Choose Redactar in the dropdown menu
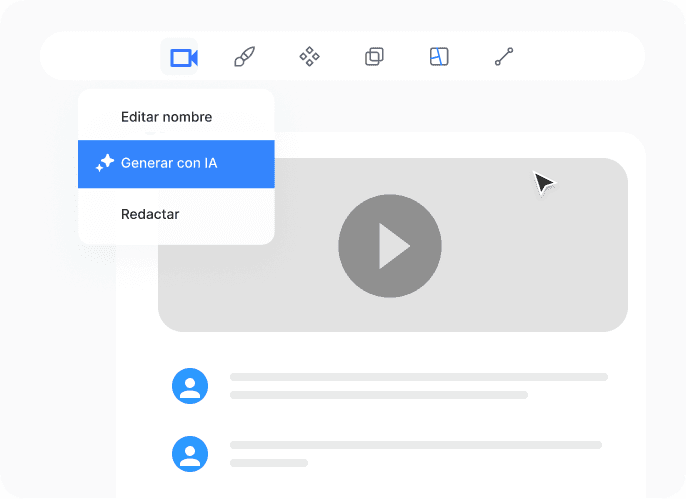 point(176,214)
